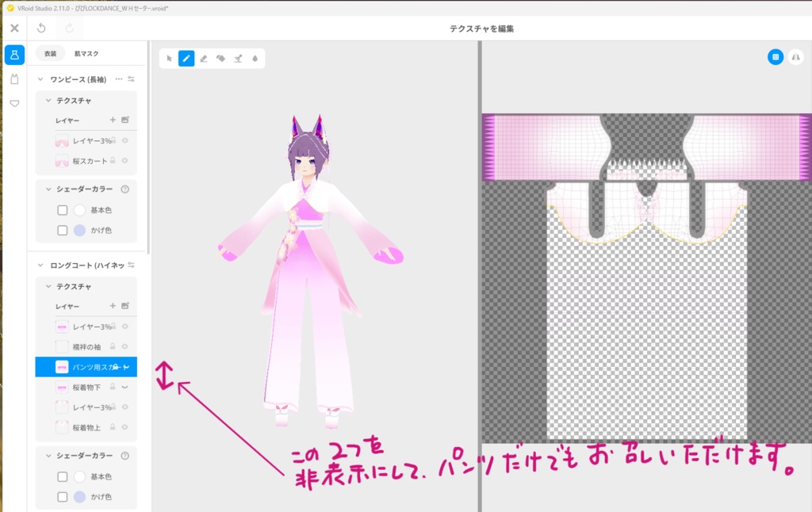Select the arrow selection tool
812x512 pixels.
tap(169, 58)
